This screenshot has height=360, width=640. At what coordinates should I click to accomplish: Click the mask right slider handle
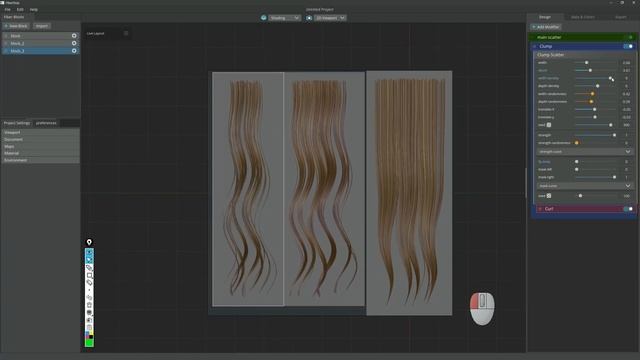(x=614, y=177)
